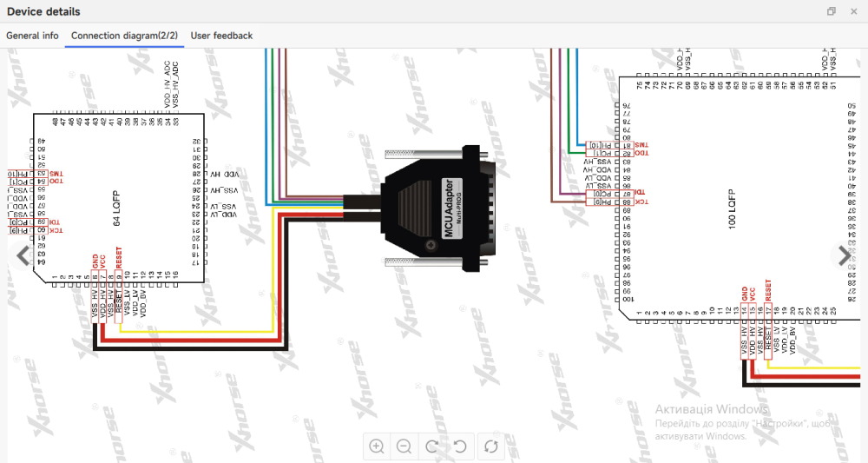
Task: Go to the previous diagram with left arrow
Action: coord(23,256)
